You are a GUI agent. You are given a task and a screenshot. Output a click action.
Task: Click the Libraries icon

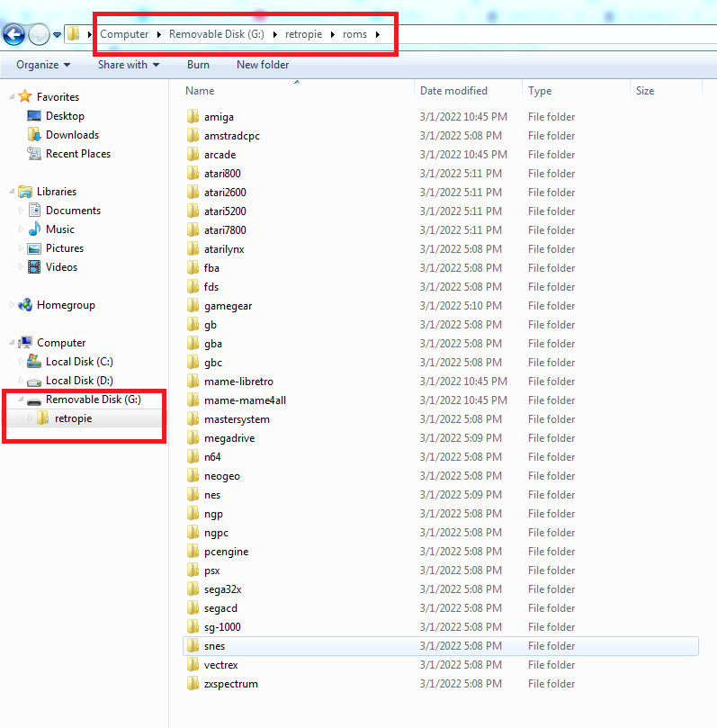[24, 192]
